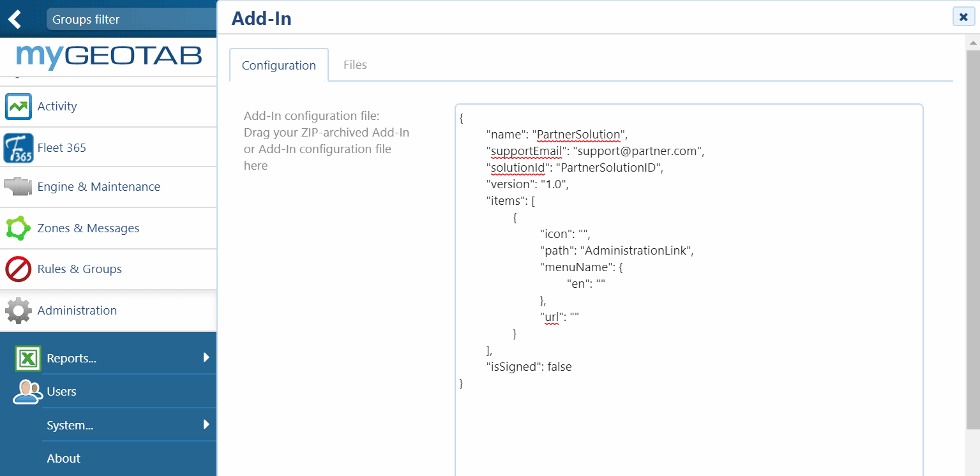Click the Groups filter field

tap(132, 19)
